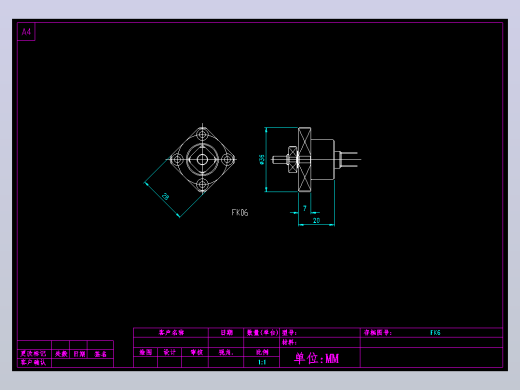Click the 单位:MM units label

[316, 358]
